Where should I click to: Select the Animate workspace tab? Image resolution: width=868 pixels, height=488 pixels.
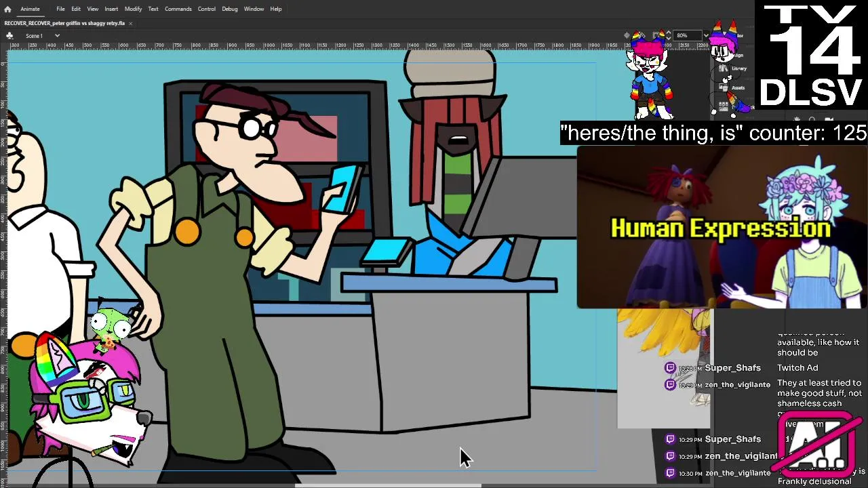tap(30, 9)
